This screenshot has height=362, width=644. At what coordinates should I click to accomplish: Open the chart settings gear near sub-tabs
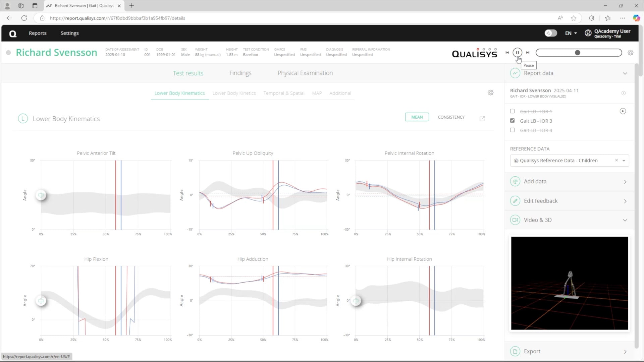tap(490, 93)
